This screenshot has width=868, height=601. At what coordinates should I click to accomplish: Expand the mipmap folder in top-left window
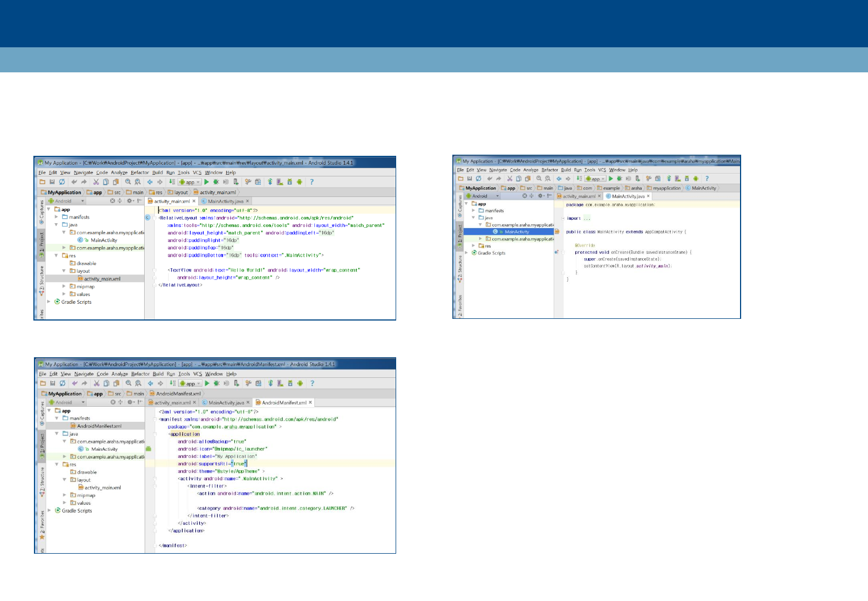pos(64,287)
